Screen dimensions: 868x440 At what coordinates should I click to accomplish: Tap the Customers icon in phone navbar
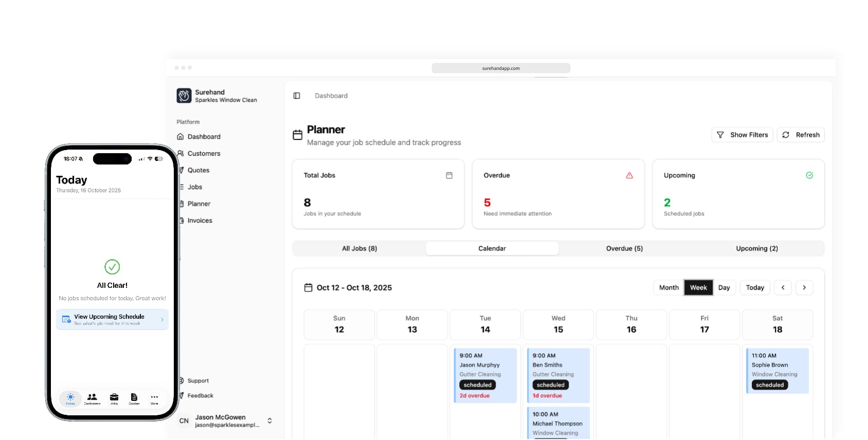tap(92, 398)
